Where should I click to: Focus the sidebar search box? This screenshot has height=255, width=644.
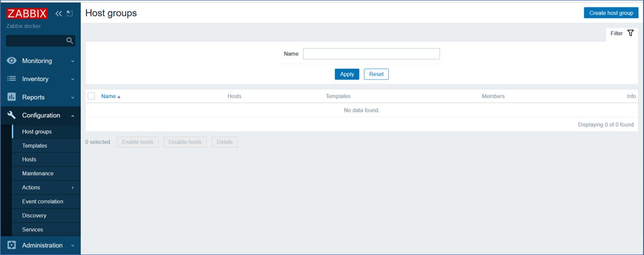click(x=36, y=41)
